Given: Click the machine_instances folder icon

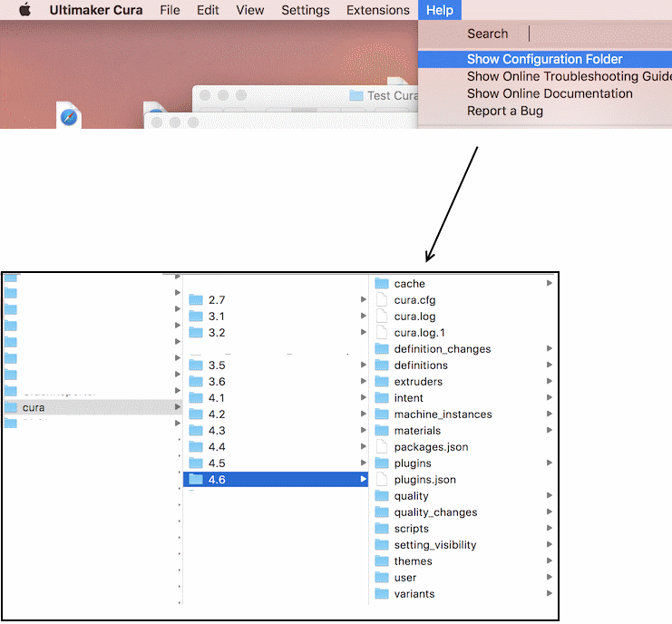Looking at the screenshot, I should (382, 414).
